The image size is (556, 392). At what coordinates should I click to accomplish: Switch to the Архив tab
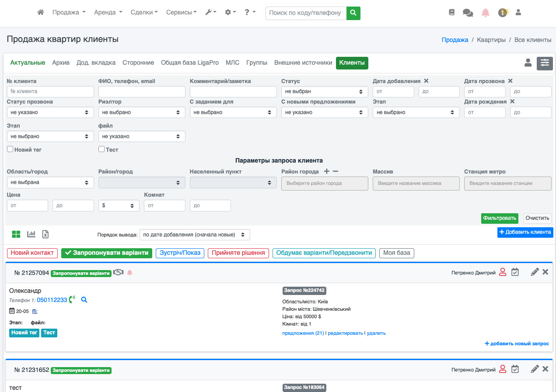point(61,63)
